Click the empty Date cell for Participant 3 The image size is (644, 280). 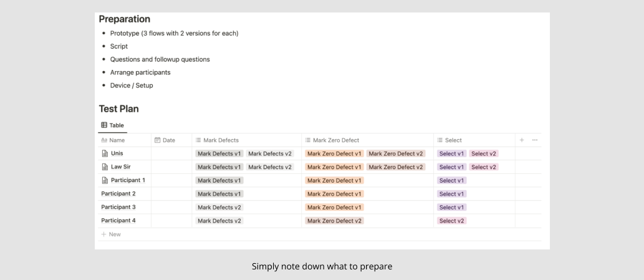coord(171,207)
